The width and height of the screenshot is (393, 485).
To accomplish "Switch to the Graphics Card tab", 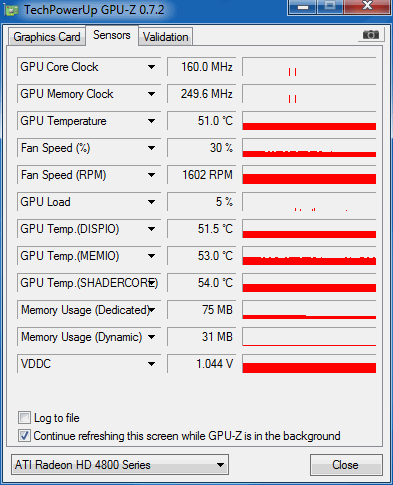I will pos(47,37).
